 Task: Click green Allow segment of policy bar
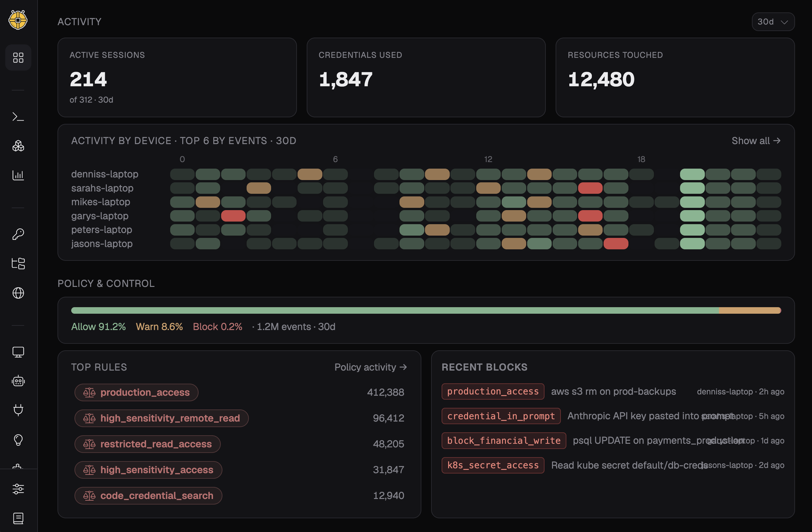395,311
